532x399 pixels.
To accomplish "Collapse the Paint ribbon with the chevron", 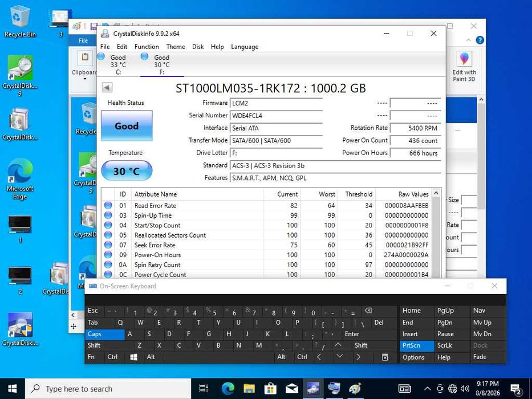I will (x=469, y=40).
